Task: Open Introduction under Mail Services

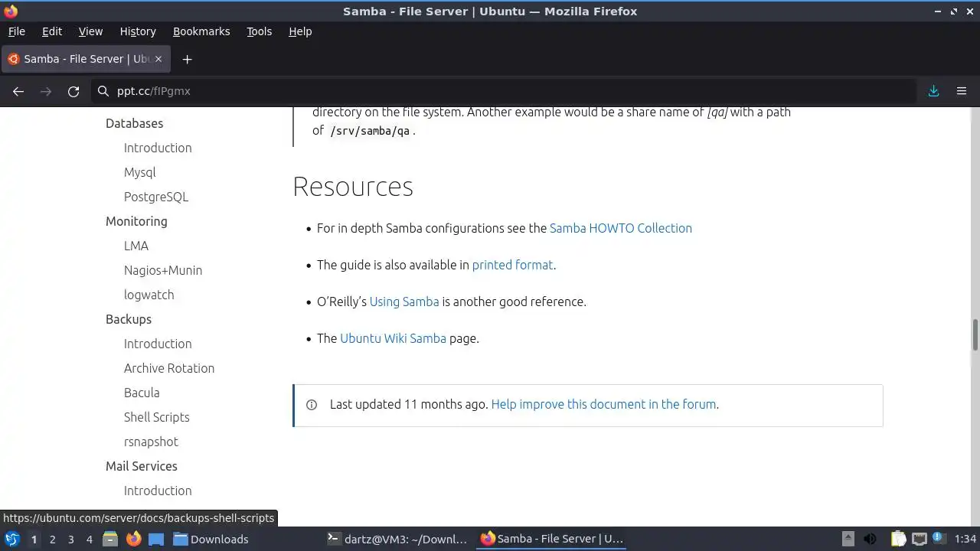Action: (158, 491)
